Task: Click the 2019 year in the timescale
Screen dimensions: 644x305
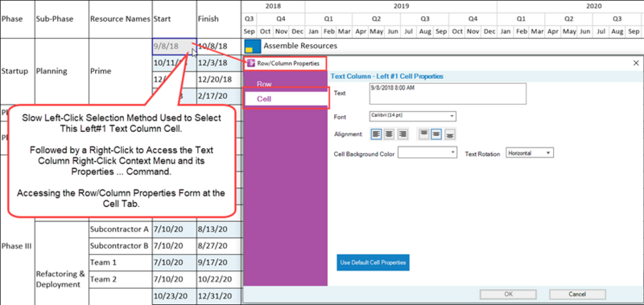Action: (401, 6)
